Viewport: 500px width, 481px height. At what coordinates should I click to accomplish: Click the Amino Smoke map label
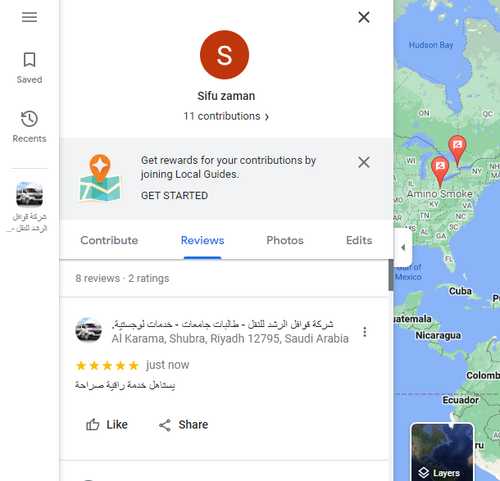coord(439,194)
